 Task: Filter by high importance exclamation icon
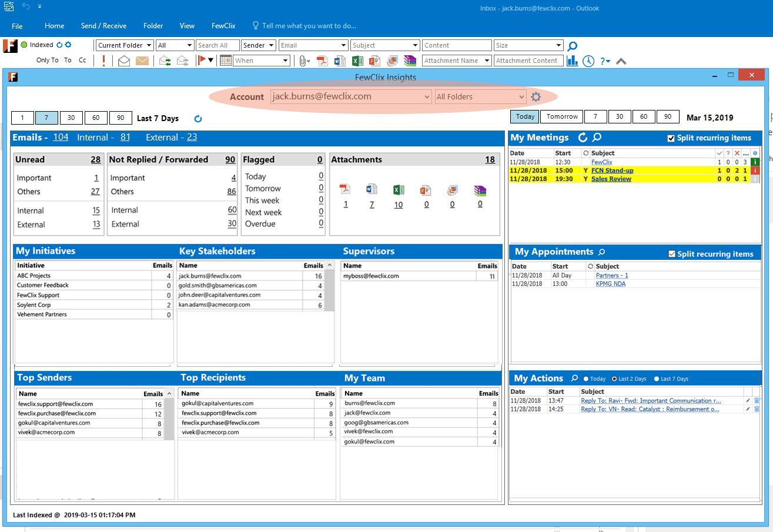(x=104, y=61)
